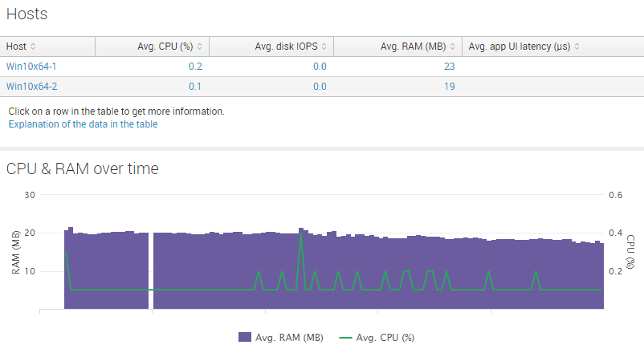
Task: Select the Avg. disk IOPS column header
Action: (x=287, y=47)
